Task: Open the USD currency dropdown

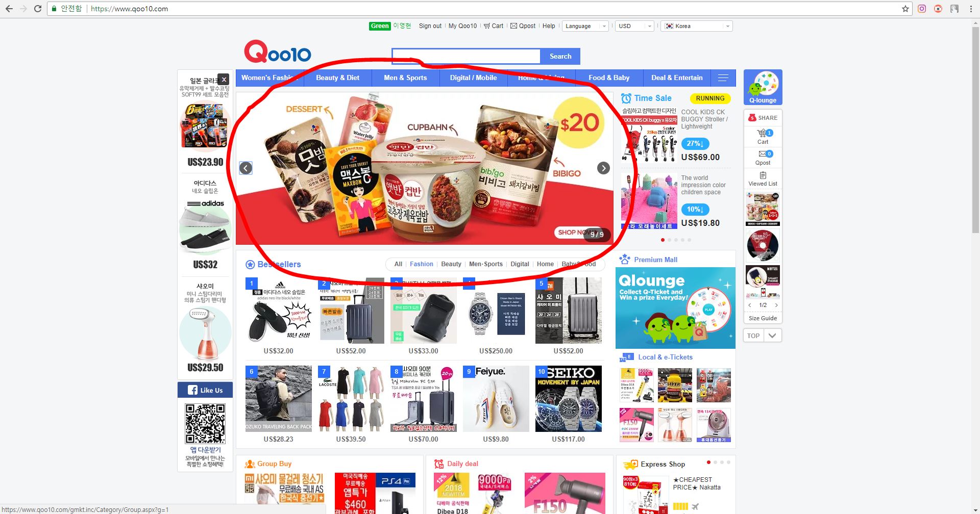Action: 634,26
